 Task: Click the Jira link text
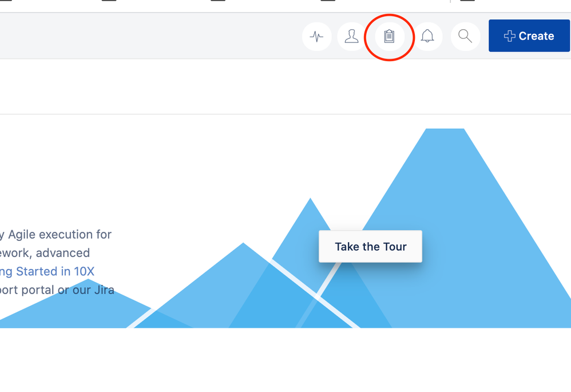(105, 290)
